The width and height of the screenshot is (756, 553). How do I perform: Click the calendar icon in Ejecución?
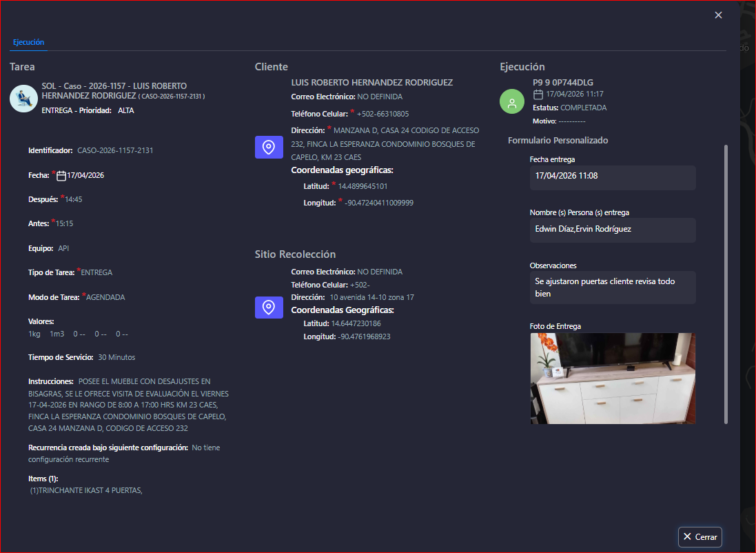tap(538, 94)
